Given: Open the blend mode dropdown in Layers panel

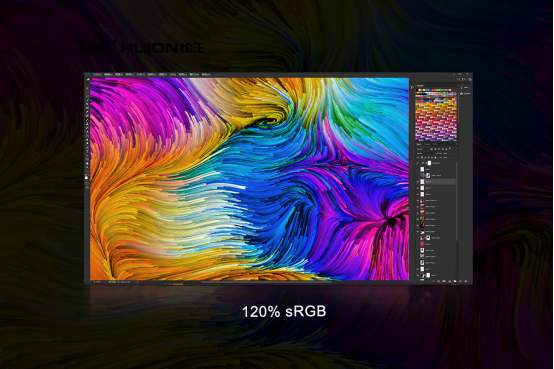Looking at the screenshot, I should [426, 153].
